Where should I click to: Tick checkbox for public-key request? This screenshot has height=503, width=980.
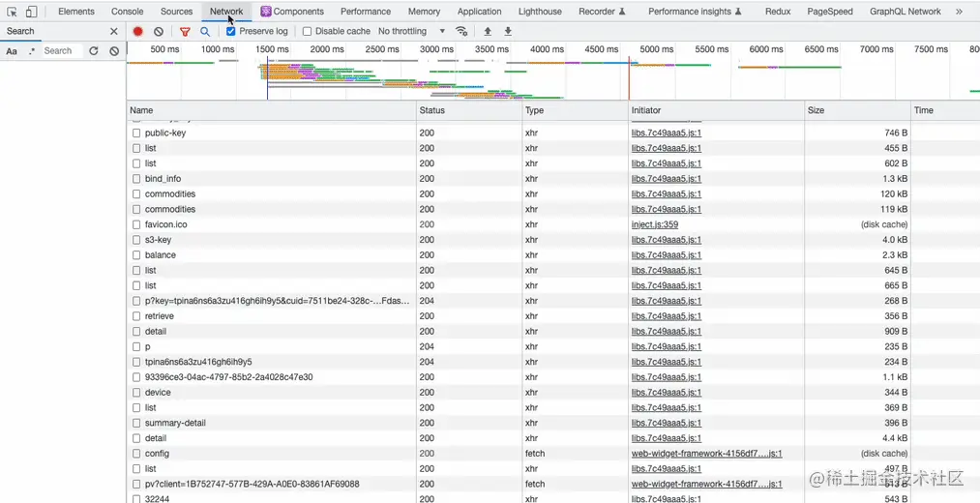[x=136, y=133]
